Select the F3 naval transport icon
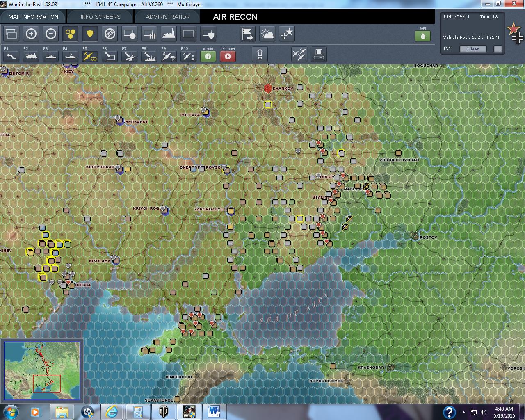 pyautogui.click(x=50, y=56)
